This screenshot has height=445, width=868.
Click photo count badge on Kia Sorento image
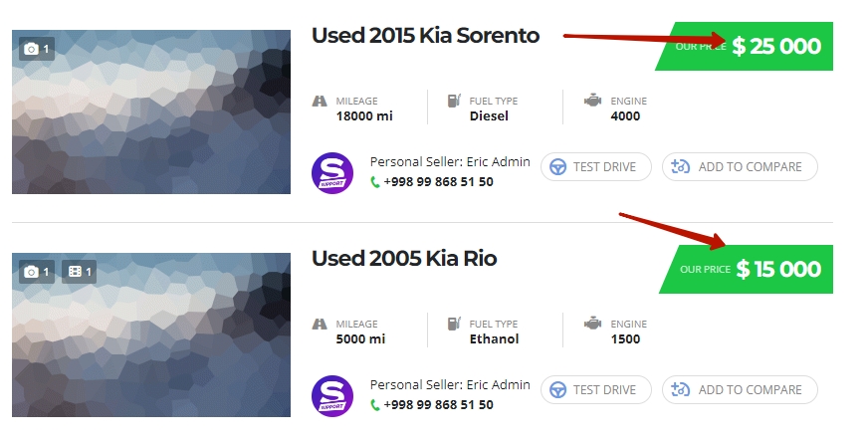pos(35,48)
